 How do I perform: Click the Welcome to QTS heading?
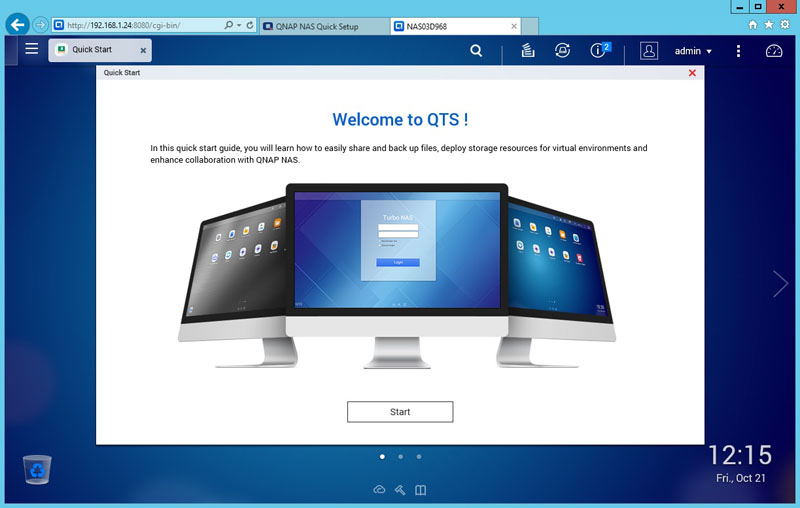[x=400, y=119]
